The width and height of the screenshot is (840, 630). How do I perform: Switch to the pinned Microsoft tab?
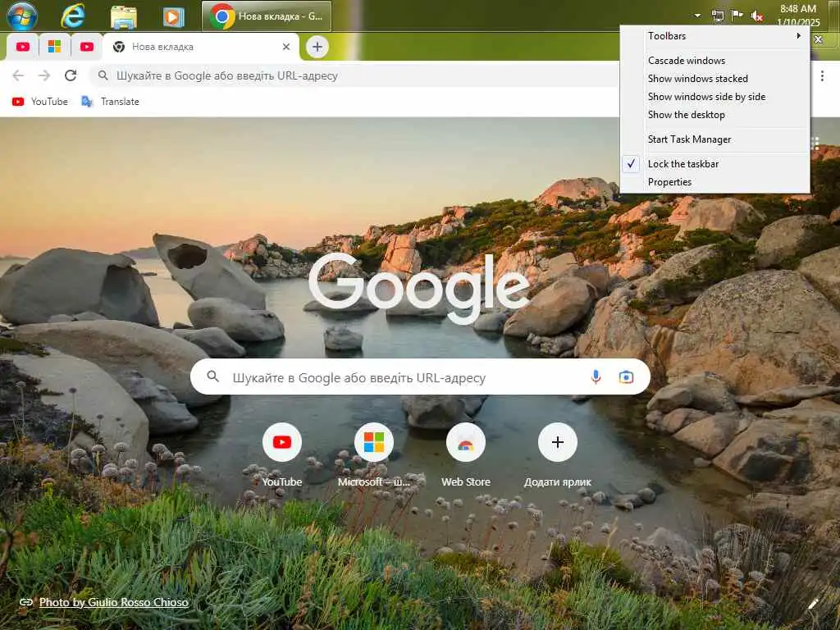click(54, 47)
